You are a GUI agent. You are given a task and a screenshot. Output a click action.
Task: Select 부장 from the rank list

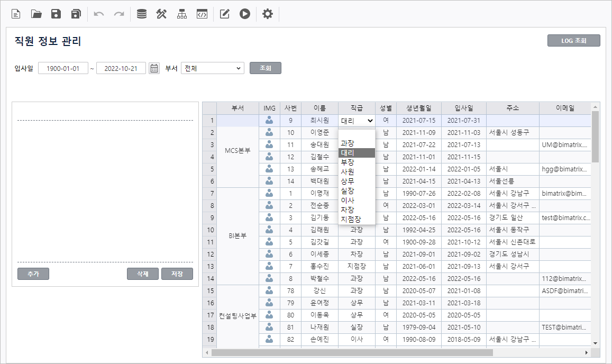coord(348,162)
